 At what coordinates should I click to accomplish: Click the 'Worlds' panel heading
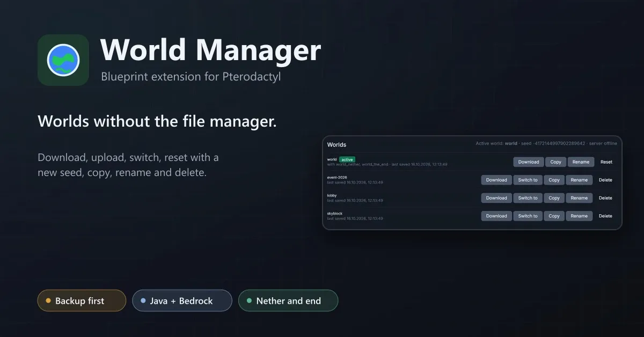pyautogui.click(x=336, y=145)
